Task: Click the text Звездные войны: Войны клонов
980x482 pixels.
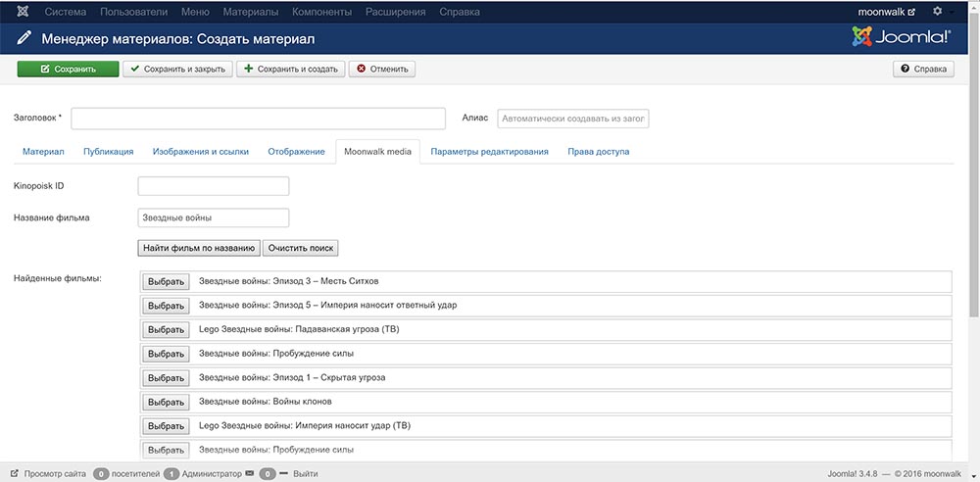Action: [266, 402]
